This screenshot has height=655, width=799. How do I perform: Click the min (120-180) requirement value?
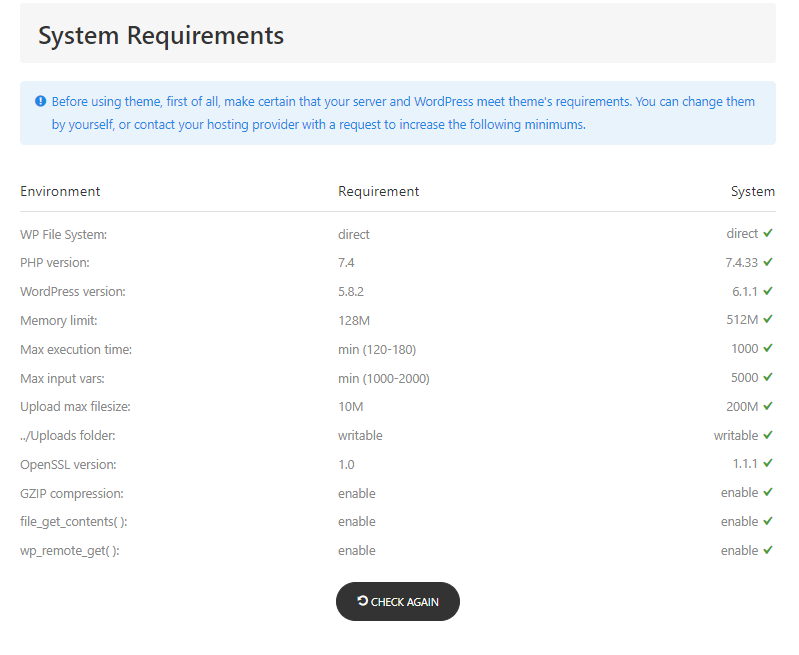(x=377, y=350)
